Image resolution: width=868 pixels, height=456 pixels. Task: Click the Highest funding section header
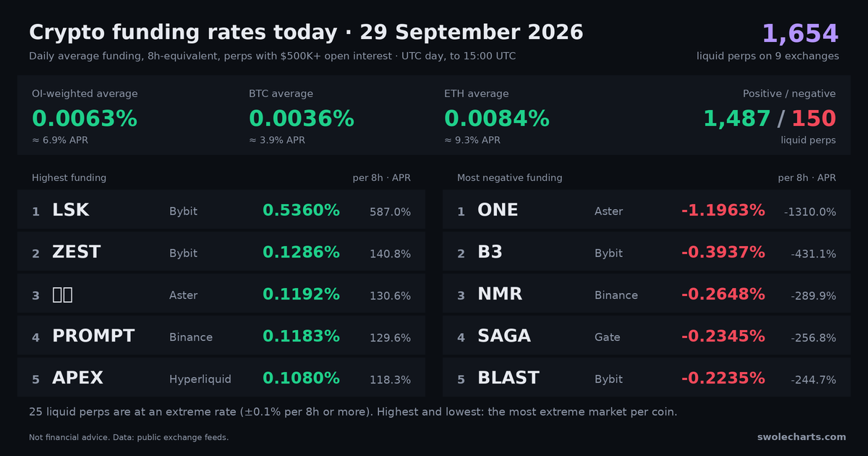(69, 177)
